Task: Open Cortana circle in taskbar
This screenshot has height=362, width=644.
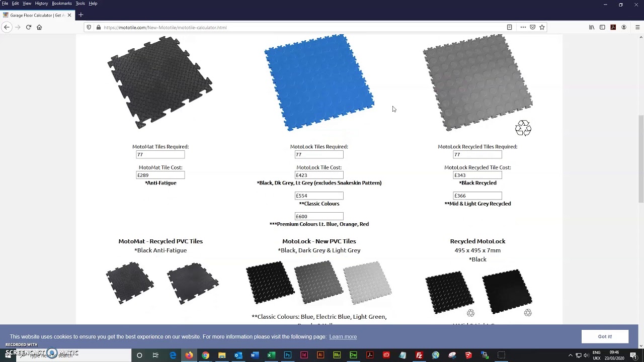Action: pos(139,355)
